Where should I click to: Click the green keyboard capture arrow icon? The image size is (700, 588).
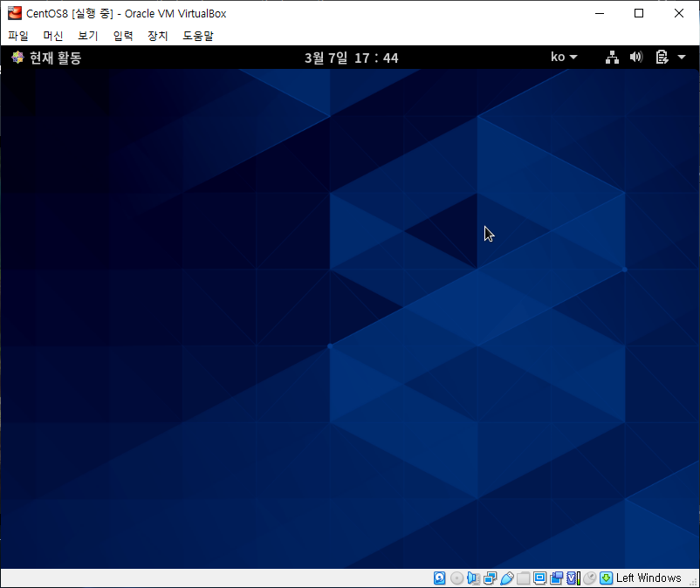click(607, 578)
